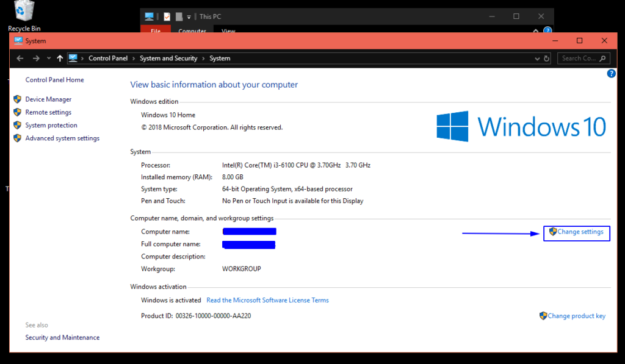Click the processor value Intel Core i3-6100
This screenshot has width=625, height=364.
(x=296, y=165)
